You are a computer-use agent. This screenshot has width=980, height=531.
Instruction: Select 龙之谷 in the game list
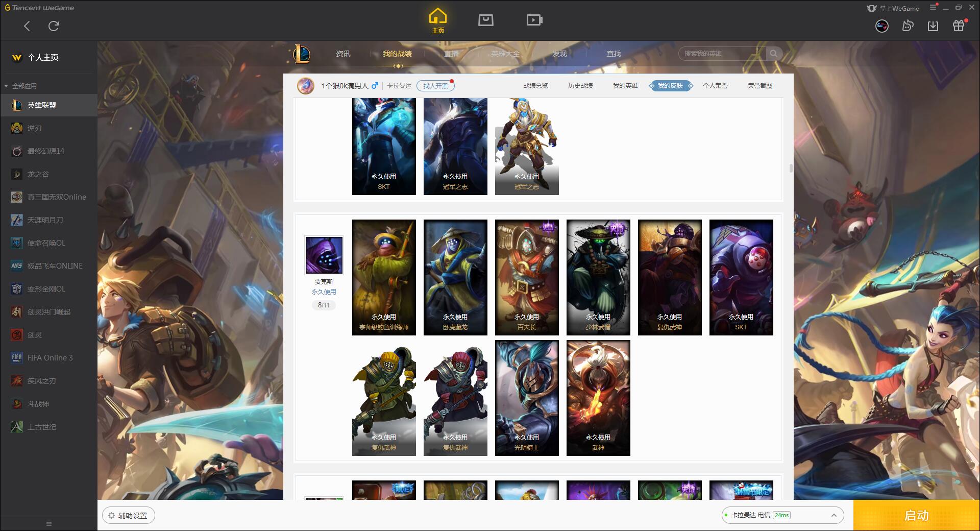pos(48,174)
